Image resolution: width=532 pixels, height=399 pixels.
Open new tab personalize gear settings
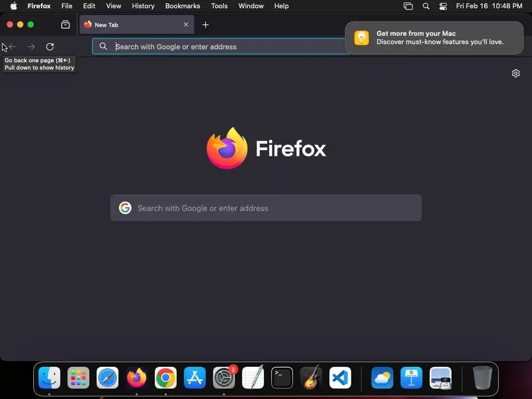pos(516,73)
